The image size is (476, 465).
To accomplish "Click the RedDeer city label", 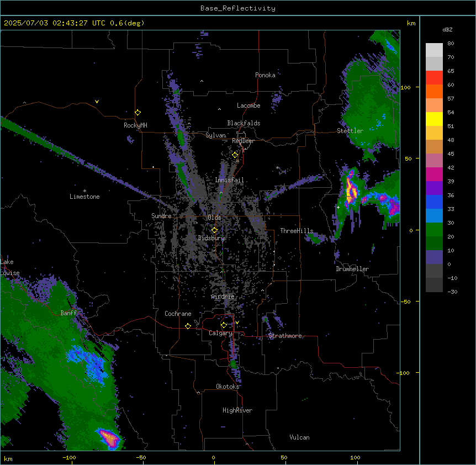I will 243,141.
